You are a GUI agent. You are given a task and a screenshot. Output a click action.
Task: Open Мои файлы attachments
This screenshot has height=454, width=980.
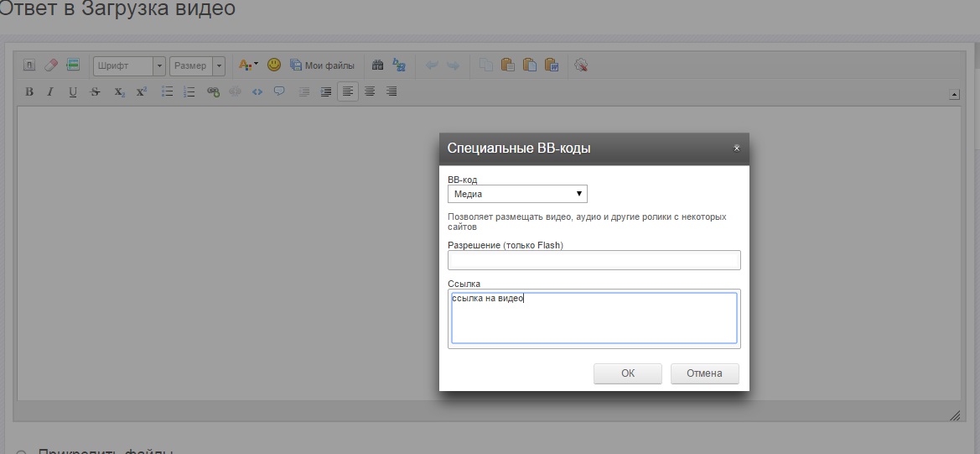click(322, 65)
